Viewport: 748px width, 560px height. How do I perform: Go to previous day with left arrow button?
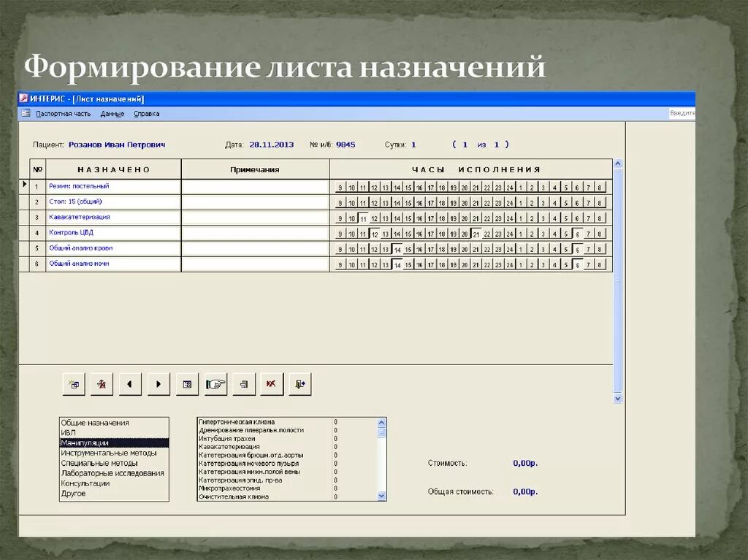[x=130, y=384]
